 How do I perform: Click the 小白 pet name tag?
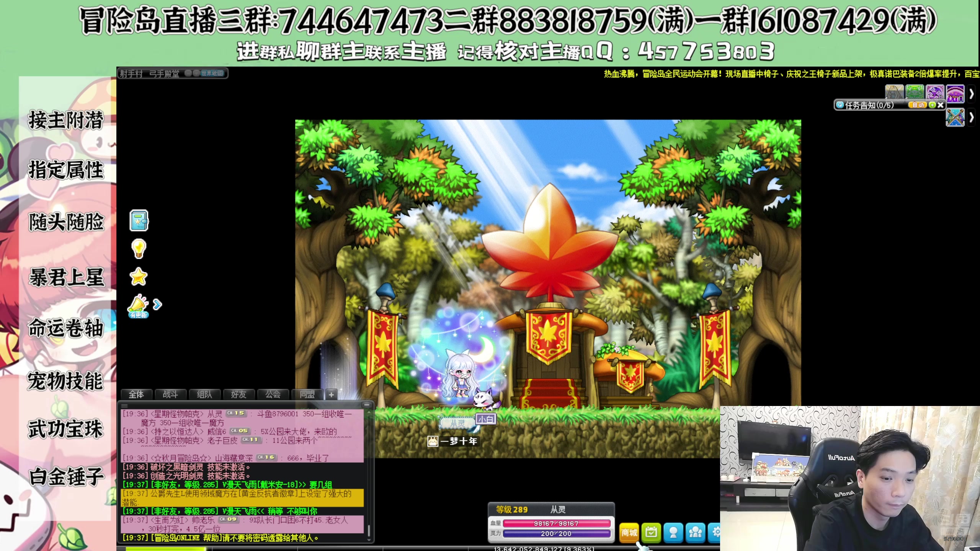click(486, 419)
